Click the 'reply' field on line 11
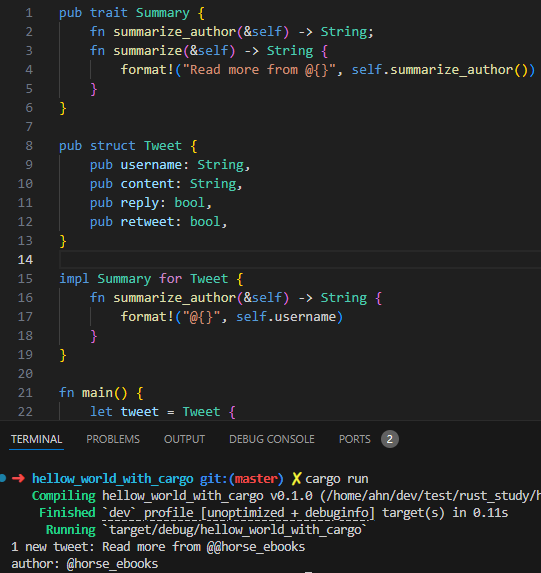This screenshot has height=573, width=541. 140,203
